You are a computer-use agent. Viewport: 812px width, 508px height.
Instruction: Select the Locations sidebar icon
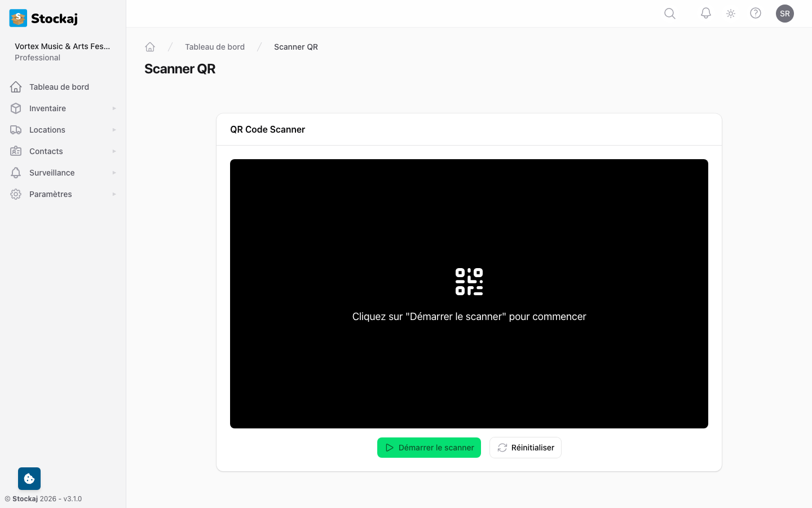point(16,129)
